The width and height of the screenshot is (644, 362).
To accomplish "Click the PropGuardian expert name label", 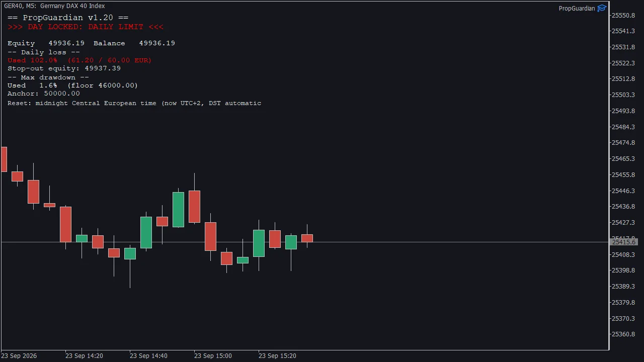I will (577, 9).
